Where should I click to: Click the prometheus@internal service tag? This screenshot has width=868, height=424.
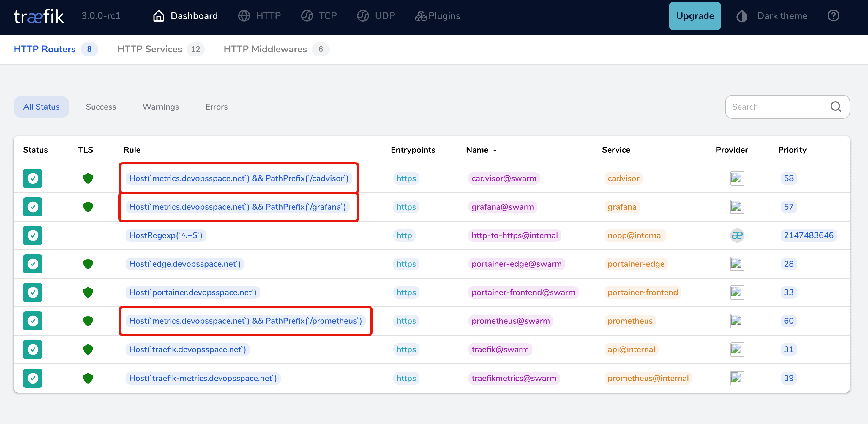648,378
